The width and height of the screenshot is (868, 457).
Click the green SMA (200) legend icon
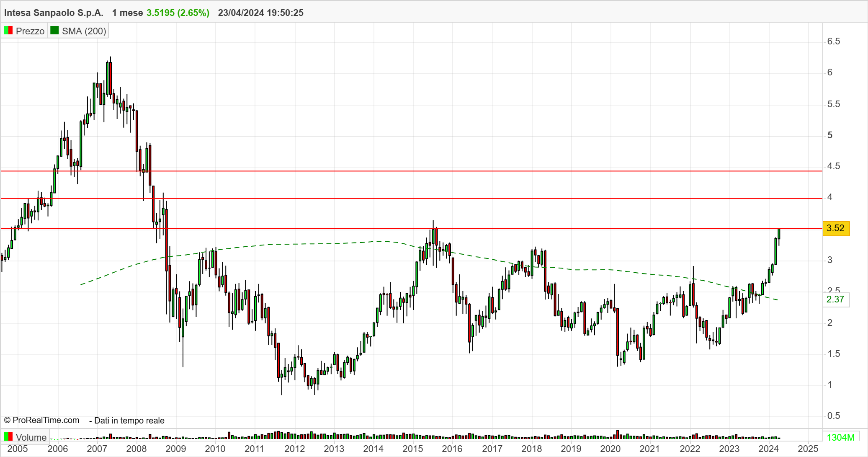pos(54,31)
